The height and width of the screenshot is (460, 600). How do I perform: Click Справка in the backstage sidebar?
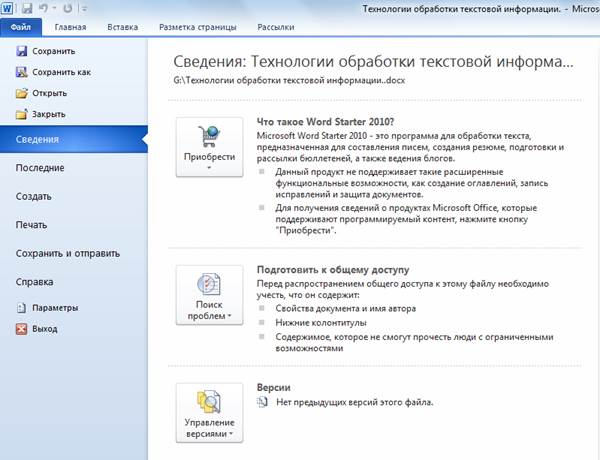click(x=34, y=282)
